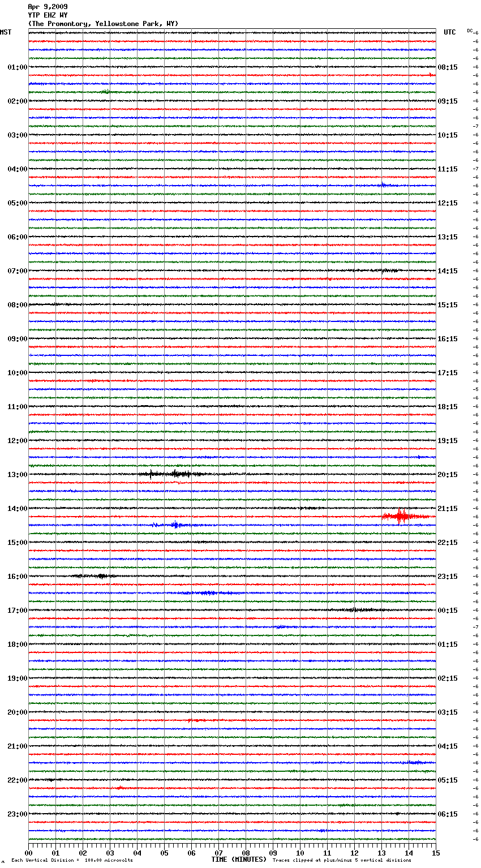Click the UTC time label "08:15"
The width and height of the screenshot is (481, 868).
pyautogui.click(x=448, y=67)
